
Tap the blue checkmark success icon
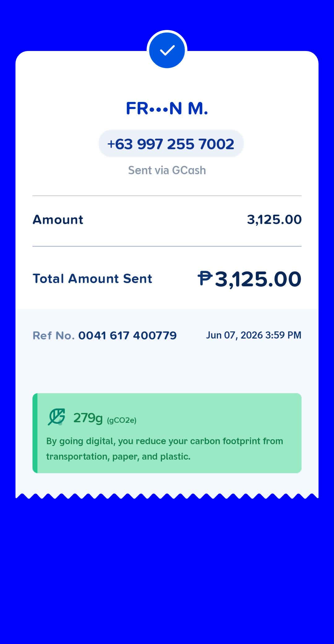click(x=167, y=50)
